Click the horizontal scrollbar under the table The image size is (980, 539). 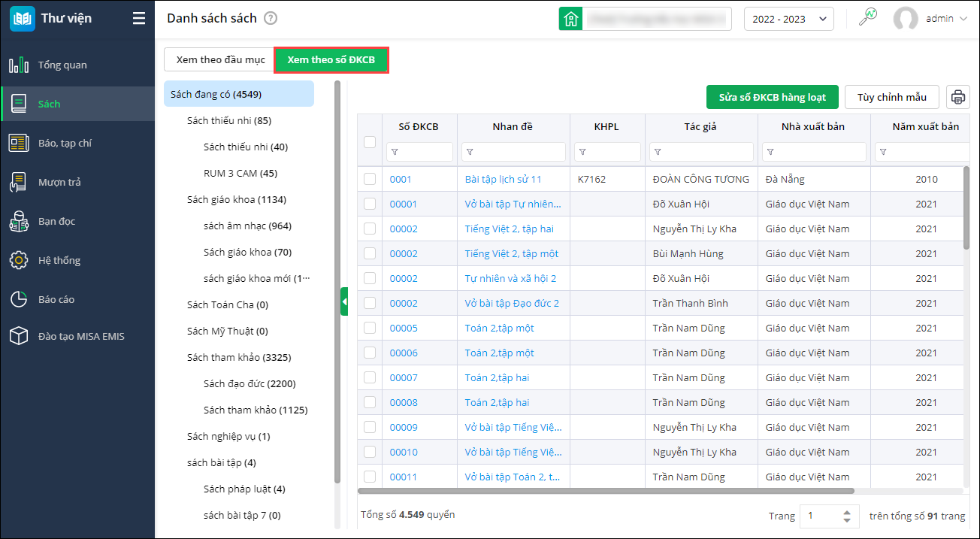pos(606,491)
